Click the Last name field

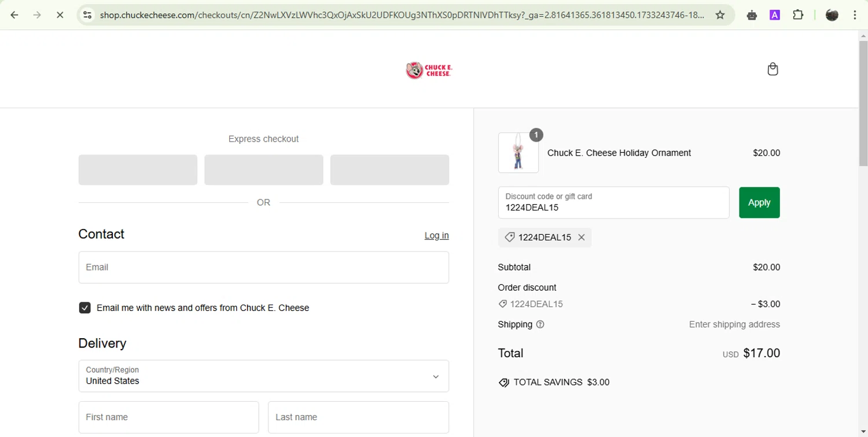[358, 417]
